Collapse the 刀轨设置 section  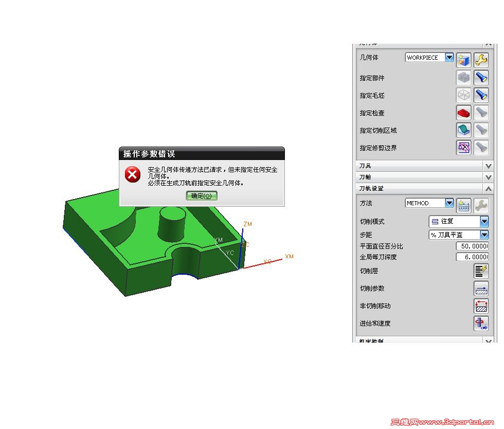[x=488, y=188]
